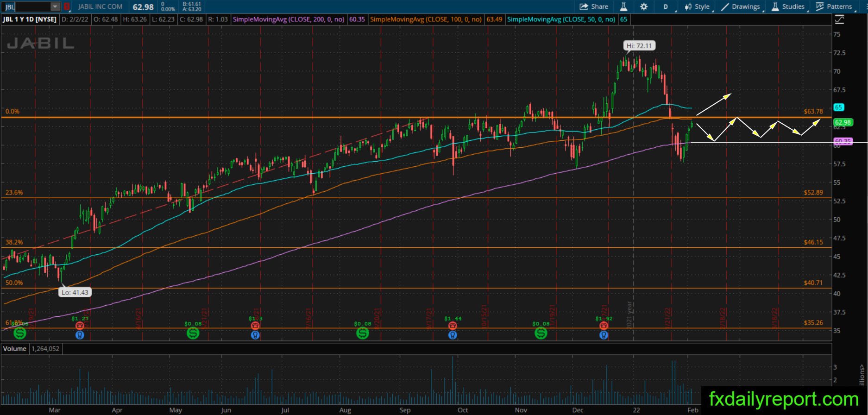
Task: Click the 23.6% Fibonacci retracement label
Action: [14, 192]
